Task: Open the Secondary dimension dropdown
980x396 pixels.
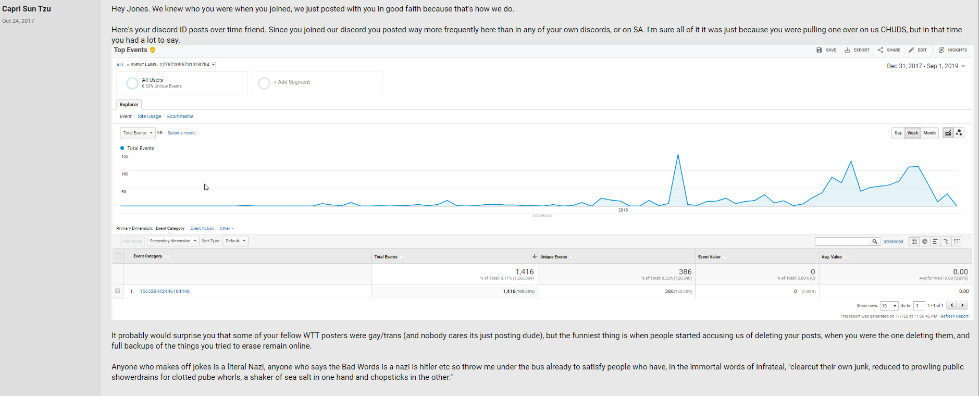Action: 173,241
